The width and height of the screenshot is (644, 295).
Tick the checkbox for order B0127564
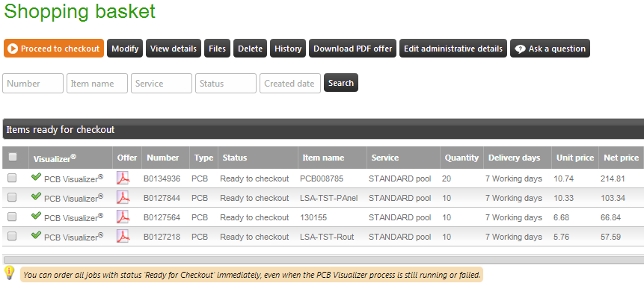[x=12, y=217]
